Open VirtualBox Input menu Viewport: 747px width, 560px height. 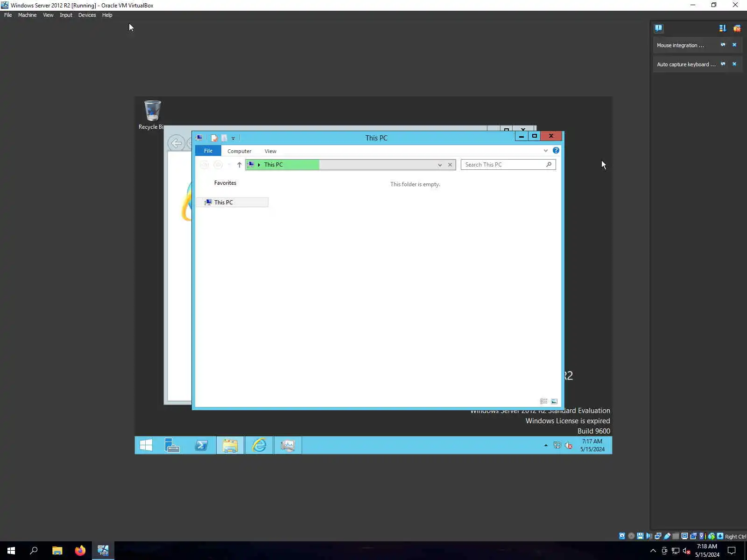click(x=66, y=15)
